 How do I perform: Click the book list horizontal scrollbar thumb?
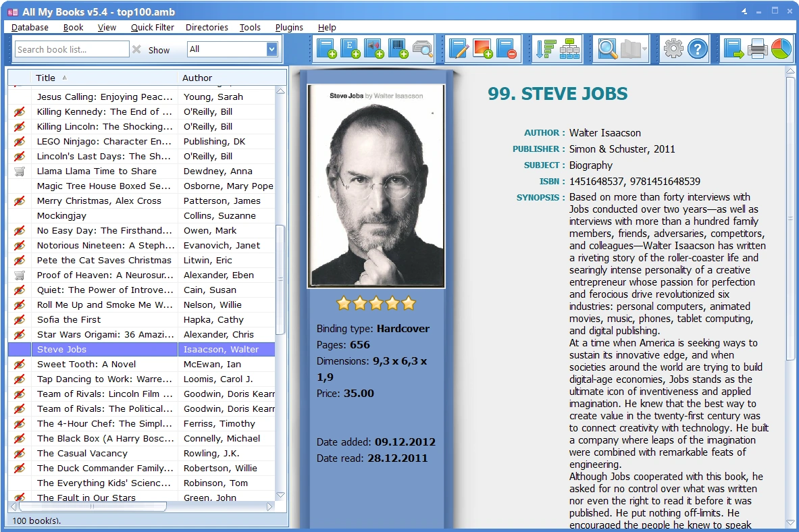(x=93, y=506)
